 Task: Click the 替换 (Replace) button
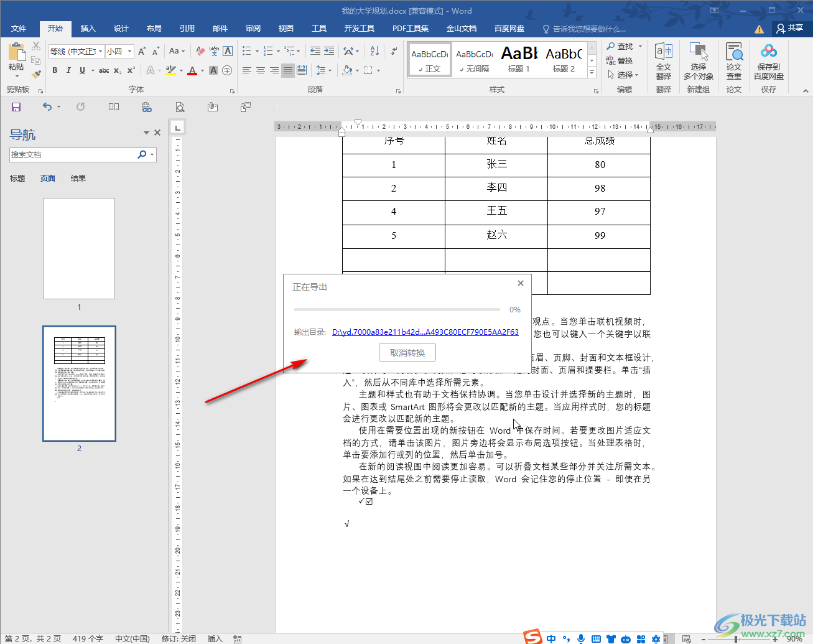pos(620,60)
